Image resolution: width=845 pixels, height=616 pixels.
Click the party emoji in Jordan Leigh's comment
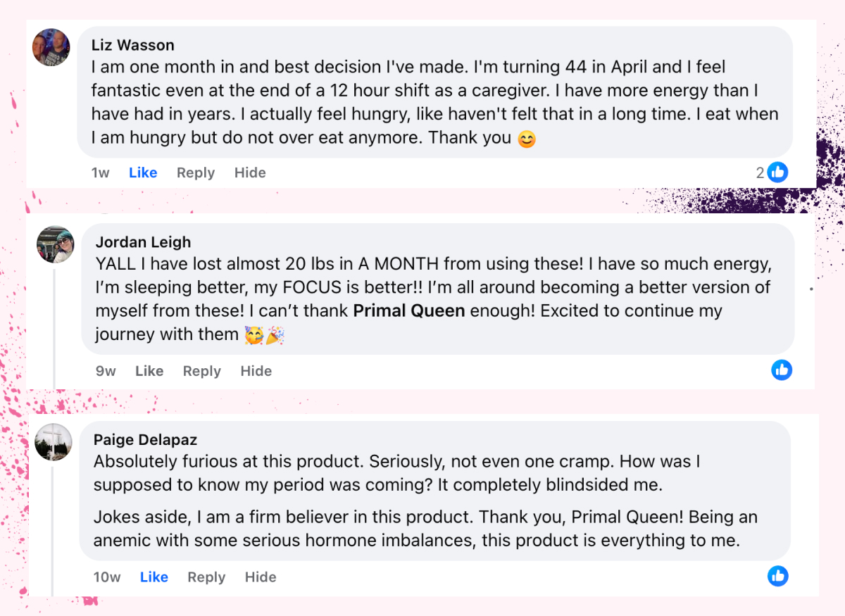275,335
